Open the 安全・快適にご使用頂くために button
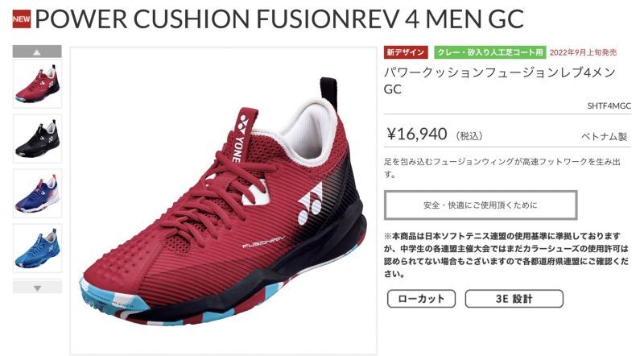 [x=481, y=205]
